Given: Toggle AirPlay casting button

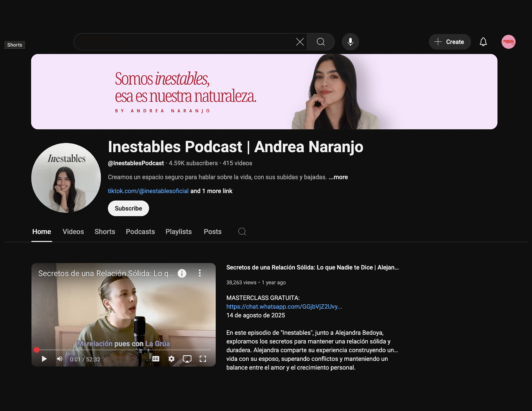Looking at the screenshot, I should (187, 359).
